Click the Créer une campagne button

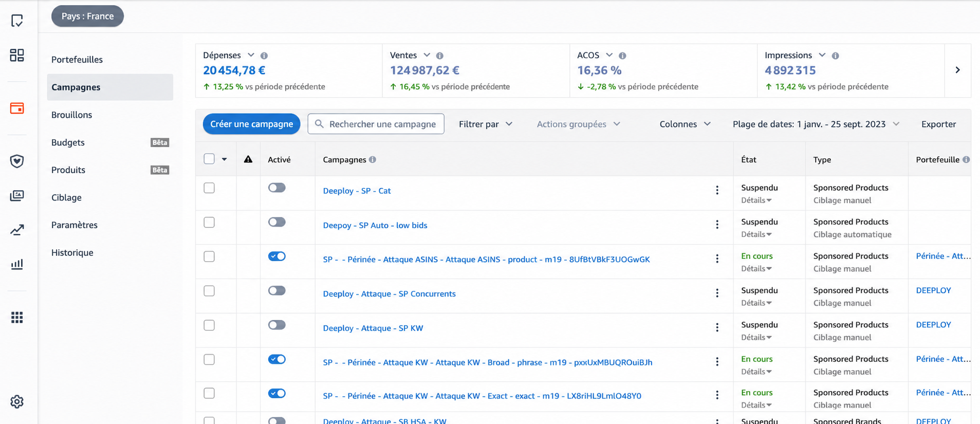point(251,124)
